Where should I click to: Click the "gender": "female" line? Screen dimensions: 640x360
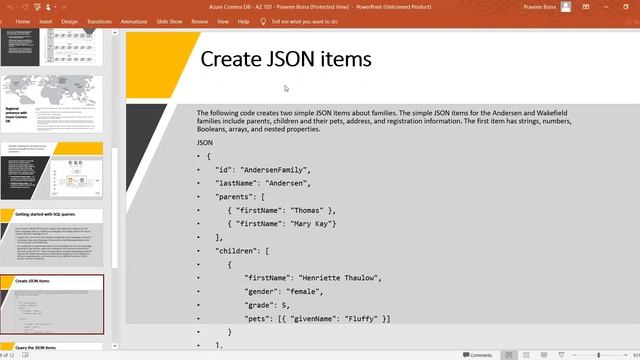284,291
